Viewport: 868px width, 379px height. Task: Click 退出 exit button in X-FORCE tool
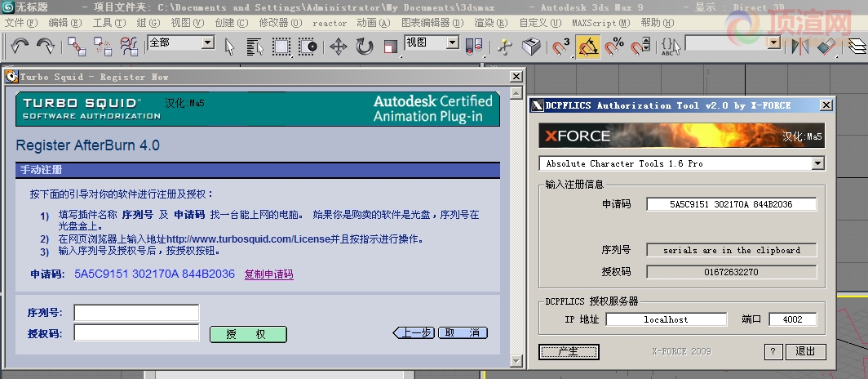click(x=805, y=351)
